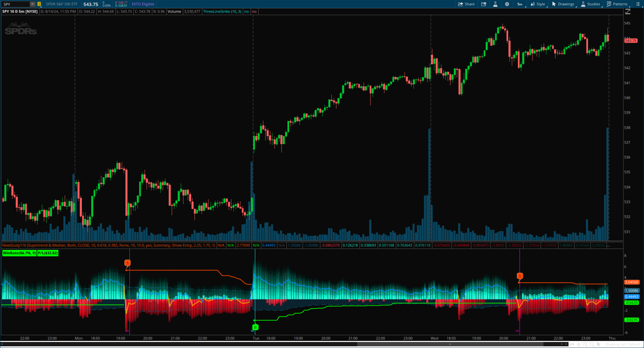Click into the SPY symbol field
The image size is (644, 348).
coord(16,4)
